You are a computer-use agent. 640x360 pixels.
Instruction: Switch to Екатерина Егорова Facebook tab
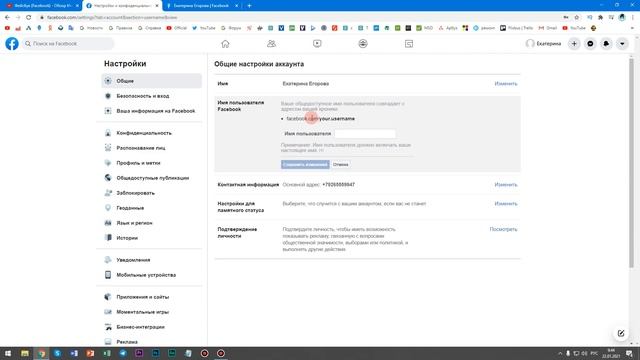(x=202, y=6)
